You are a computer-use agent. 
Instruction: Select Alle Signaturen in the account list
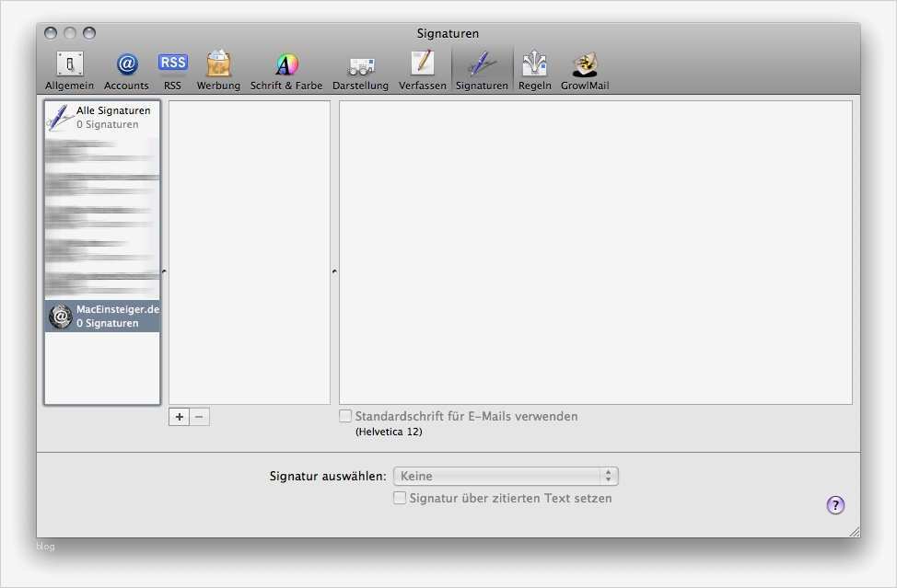point(102,117)
